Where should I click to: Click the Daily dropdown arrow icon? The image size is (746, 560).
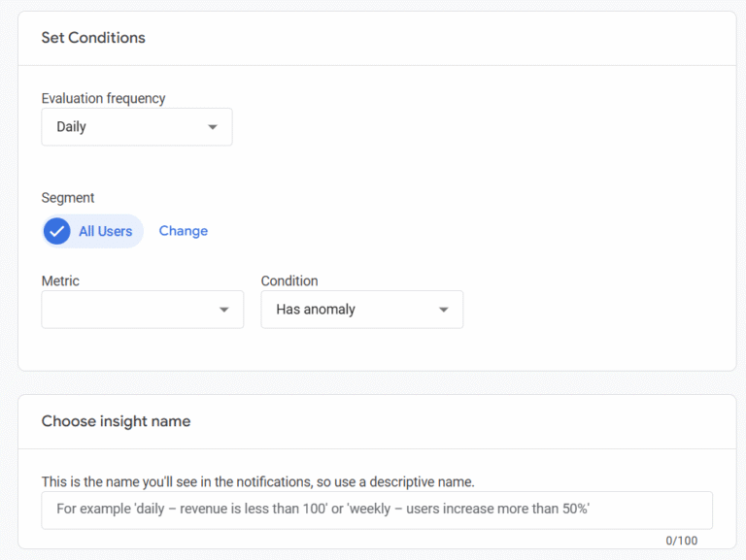(x=213, y=127)
